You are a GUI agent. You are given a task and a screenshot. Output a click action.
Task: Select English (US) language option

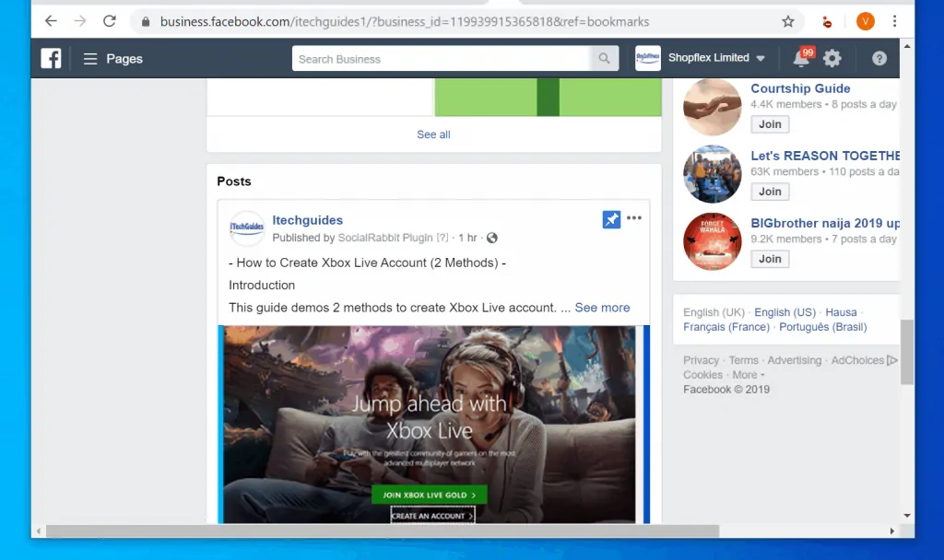point(785,312)
